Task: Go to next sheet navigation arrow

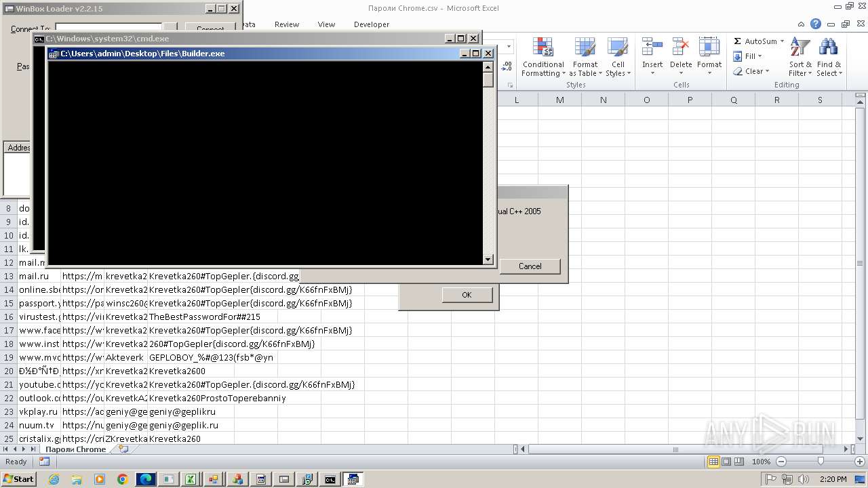Action: (x=25, y=449)
